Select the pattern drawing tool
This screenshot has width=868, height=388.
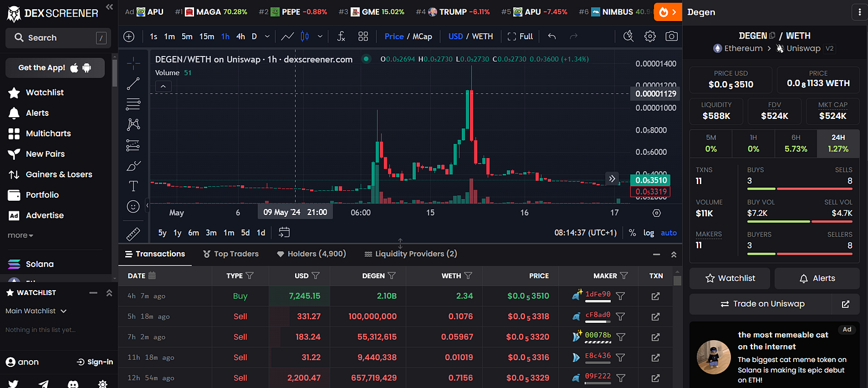(133, 125)
